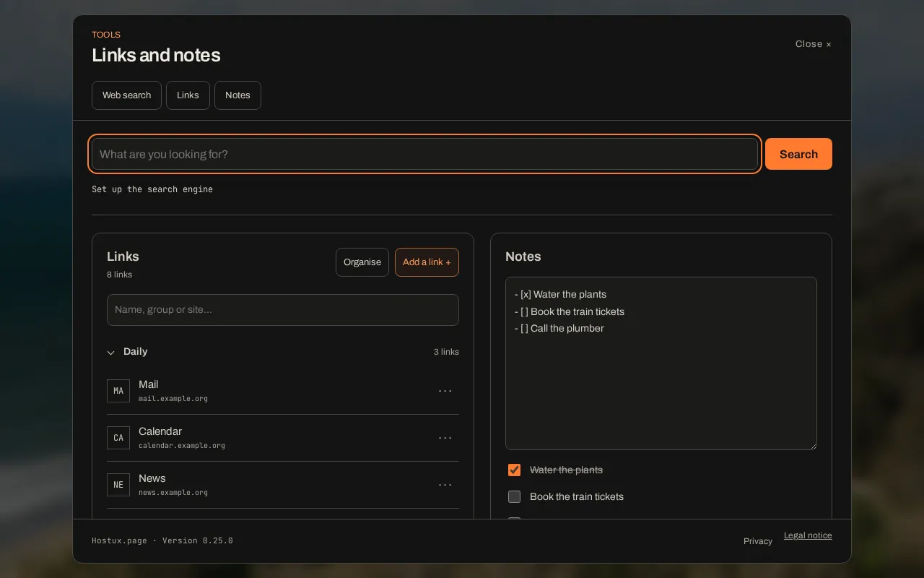Click the mail.example.org address

173,399
